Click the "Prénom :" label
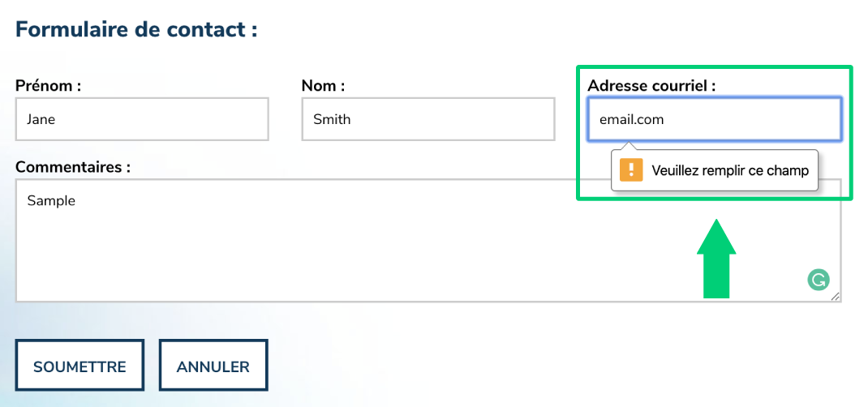Image resolution: width=868 pixels, height=407 pixels. click(49, 86)
